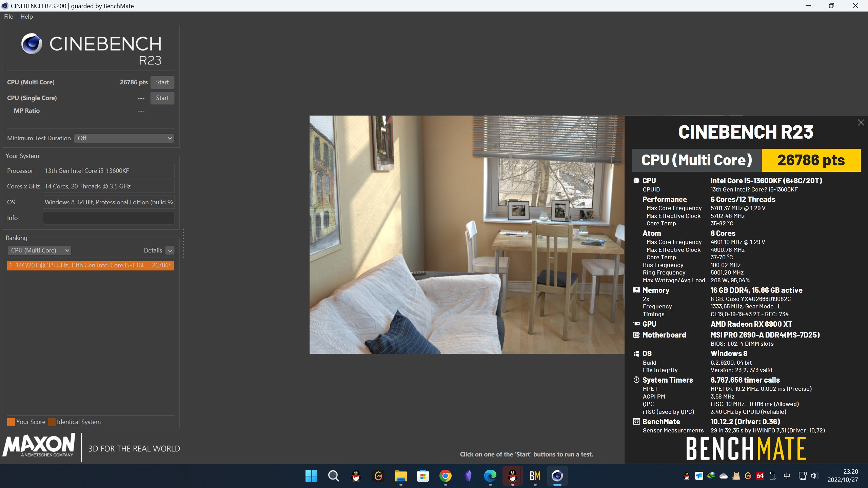Open the Microsoft Store taskbar icon
Screen dimensions: 868x488
(x=423, y=476)
